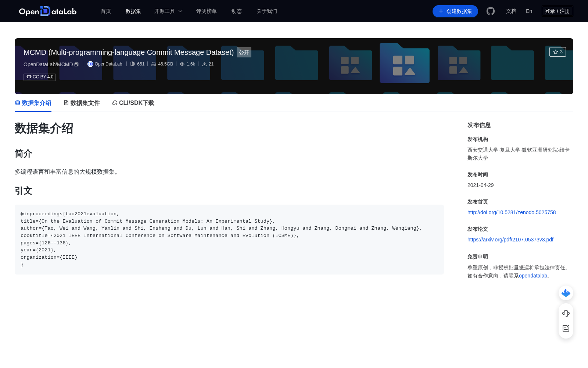Open the 动态 nav item

tap(237, 11)
